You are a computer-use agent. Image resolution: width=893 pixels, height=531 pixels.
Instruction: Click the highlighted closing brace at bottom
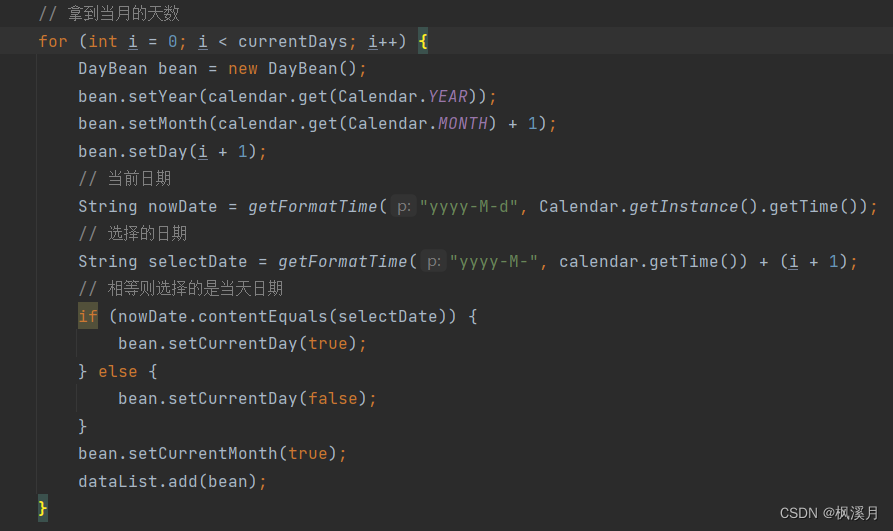click(43, 508)
